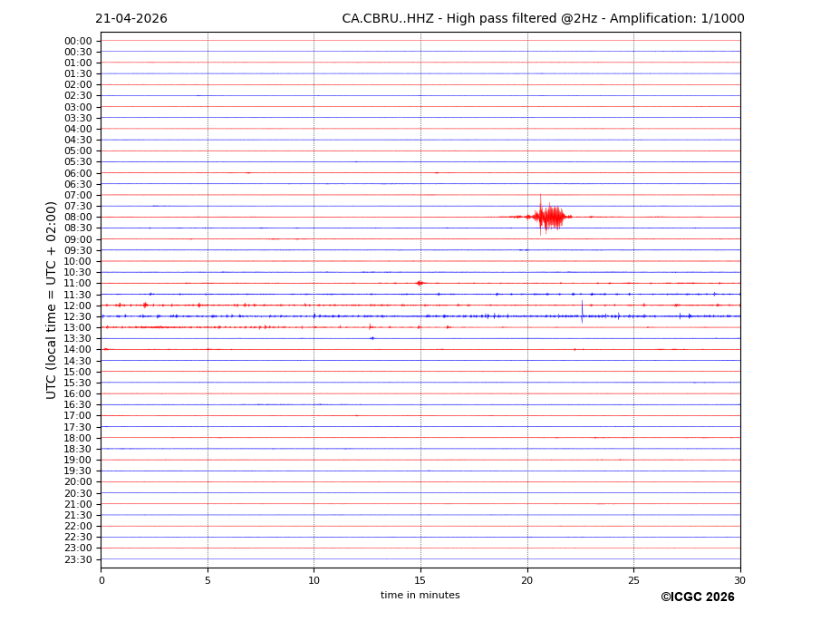Click the small red burst on the 11:00 trace
Viewport: 840px width, 631px height.
coord(419,283)
